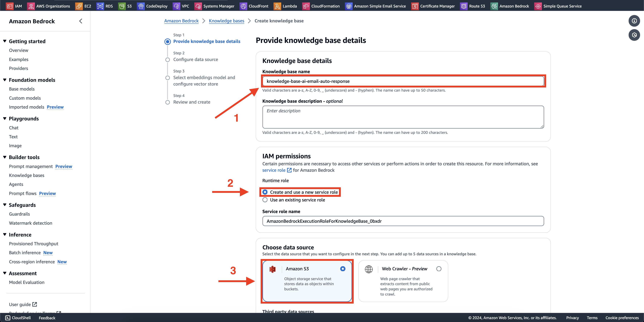The image size is (644, 322).
Task: Collapse the Foundation models section
Action: click(x=5, y=80)
